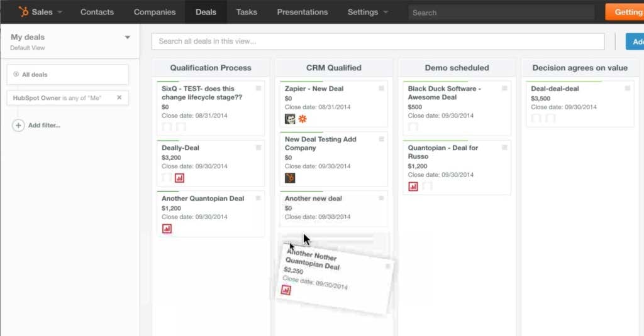Click the Quantopian icon on Another Quantopian Deal

point(167,229)
